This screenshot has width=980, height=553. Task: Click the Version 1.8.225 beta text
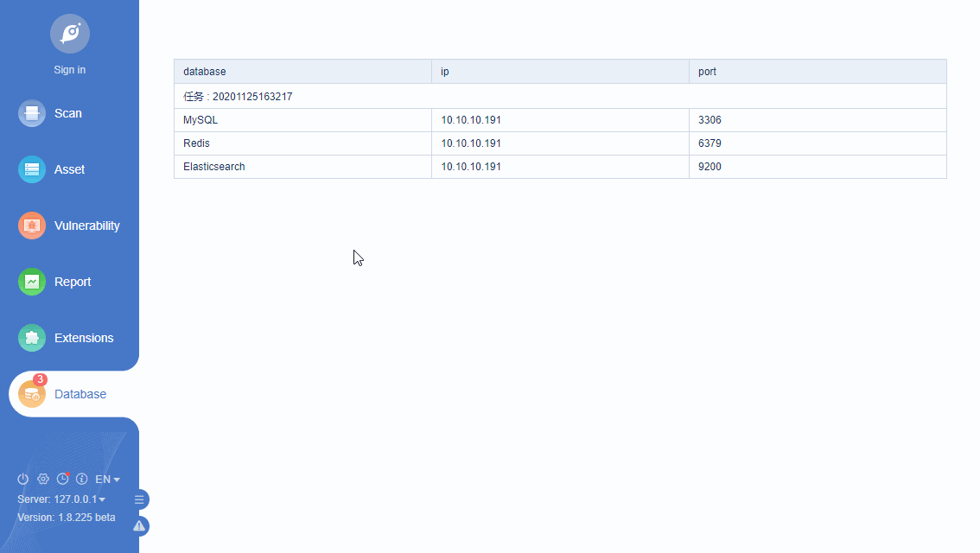click(x=67, y=518)
